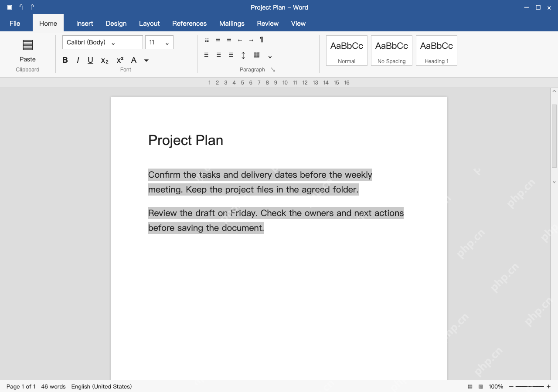Click the vertical scrollbar thumb
Screen dimensions: 558x392
pos(555,136)
